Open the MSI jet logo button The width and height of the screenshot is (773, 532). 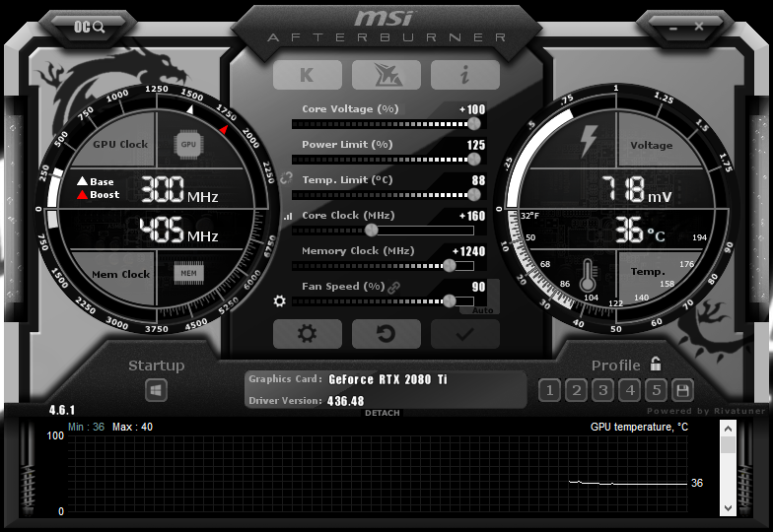point(386,75)
